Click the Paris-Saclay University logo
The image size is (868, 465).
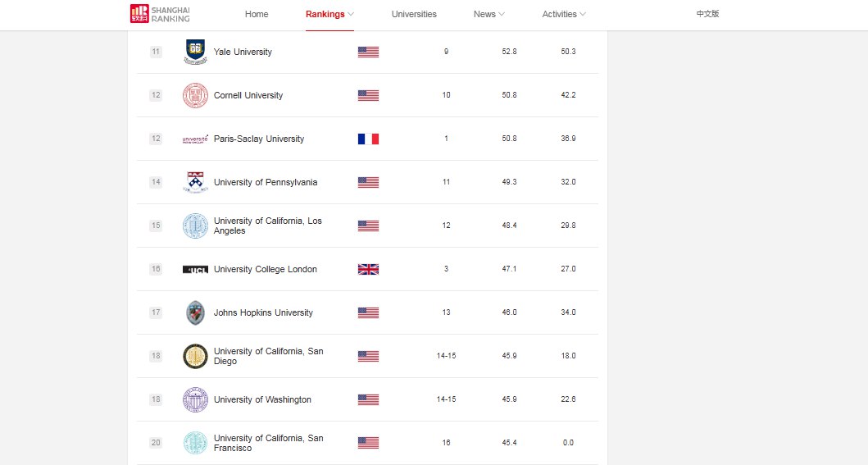click(195, 139)
